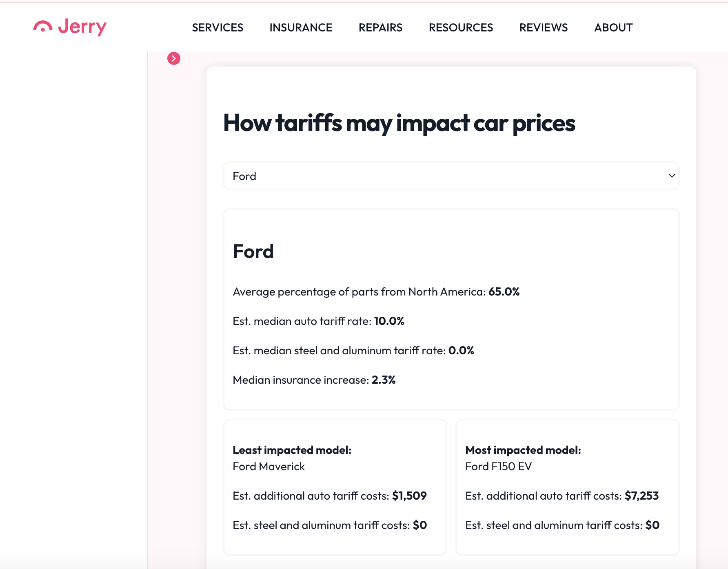Open the SERVICES menu
728x569 pixels.
[217, 27]
